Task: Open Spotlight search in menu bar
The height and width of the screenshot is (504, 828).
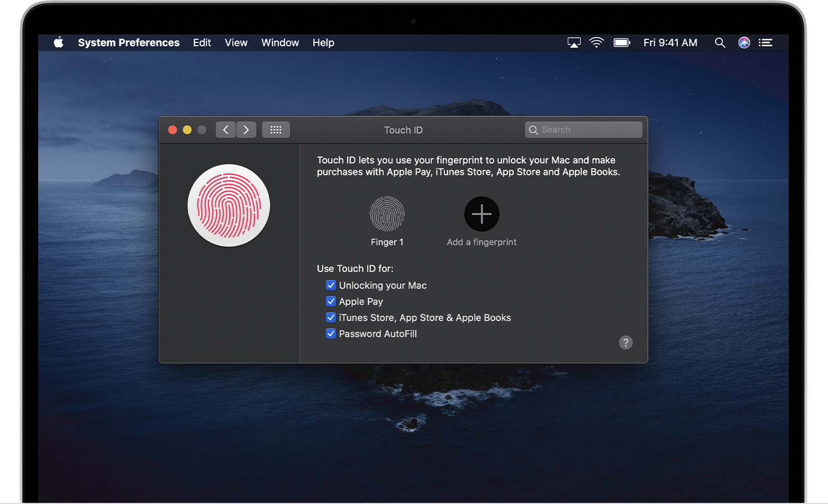Action: click(720, 43)
